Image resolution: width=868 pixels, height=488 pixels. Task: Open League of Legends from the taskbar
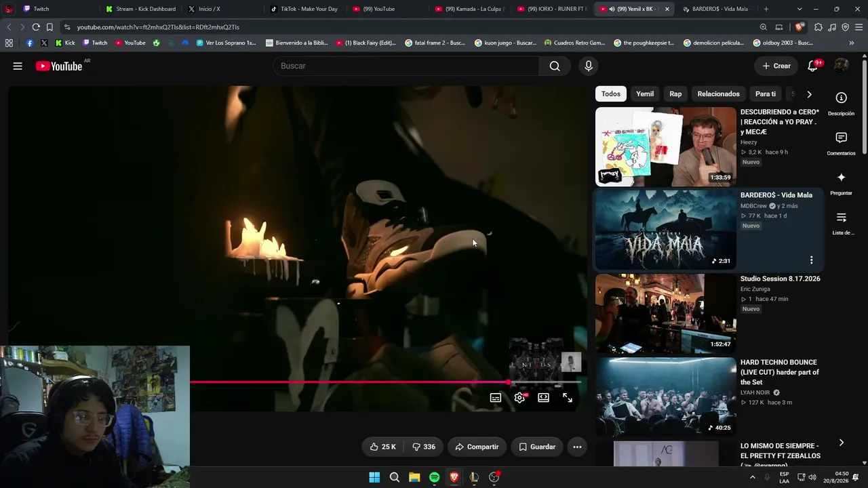(x=474, y=477)
